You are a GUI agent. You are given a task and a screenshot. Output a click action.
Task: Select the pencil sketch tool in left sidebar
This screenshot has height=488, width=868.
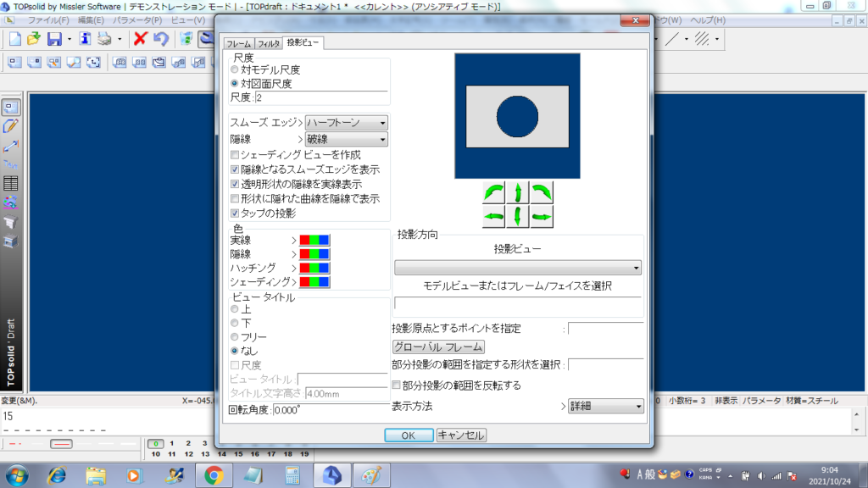[x=10, y=126]
